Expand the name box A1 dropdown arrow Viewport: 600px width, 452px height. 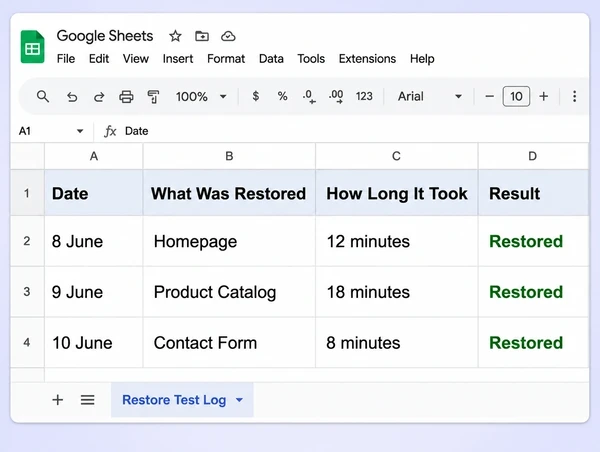pos(80,131)
